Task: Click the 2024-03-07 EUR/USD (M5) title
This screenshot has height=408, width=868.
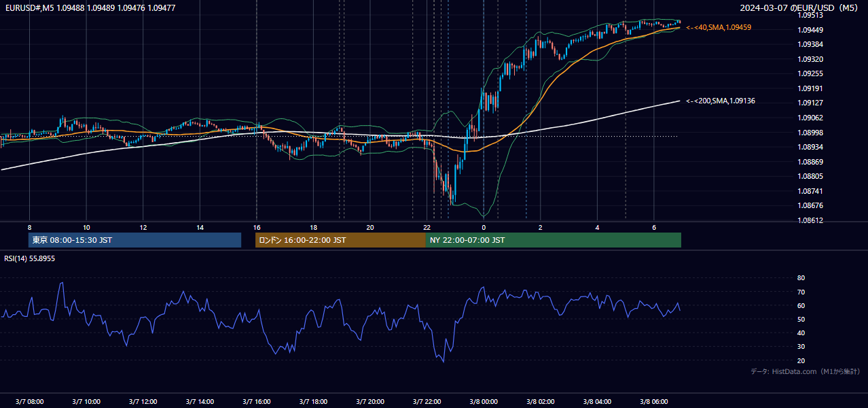Action: click(800, 8)
